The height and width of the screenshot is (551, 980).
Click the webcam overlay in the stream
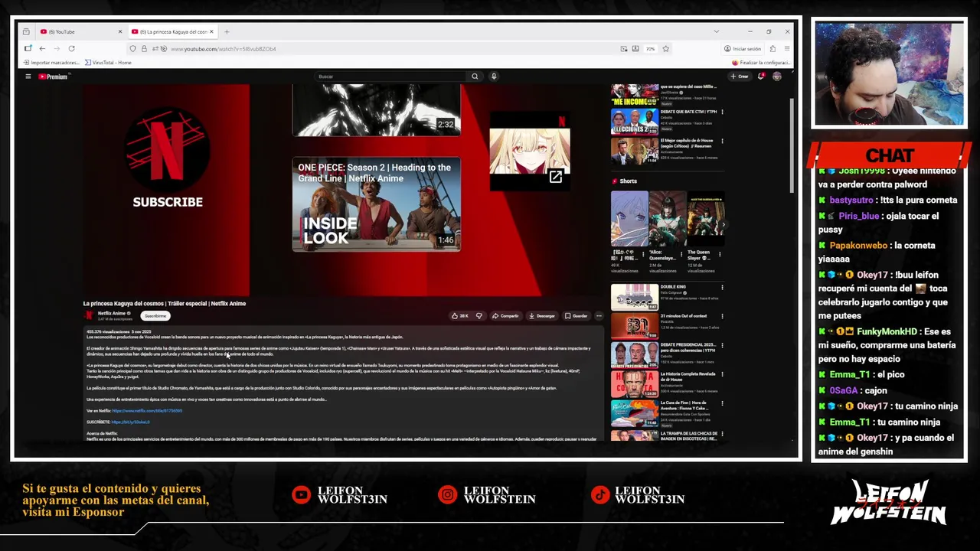pyautogui.click(x=889, y=74)
